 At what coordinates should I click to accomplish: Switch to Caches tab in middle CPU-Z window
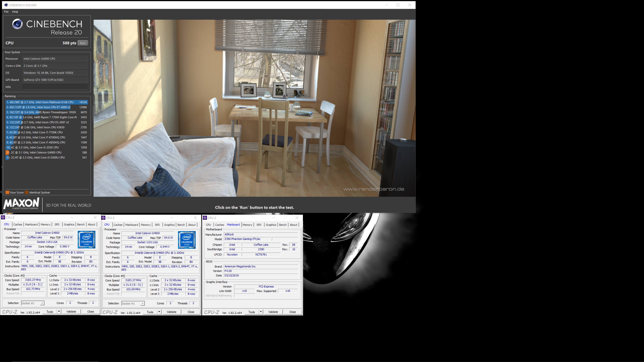(x=118, y=225)
